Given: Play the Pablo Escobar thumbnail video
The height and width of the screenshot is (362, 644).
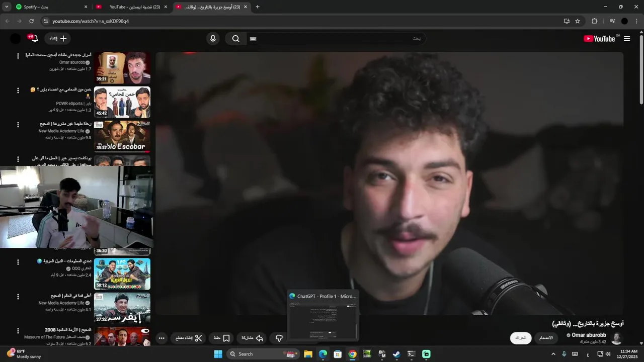Looking at the screenshot, I should pyautogui.click(x=122, y=136).
